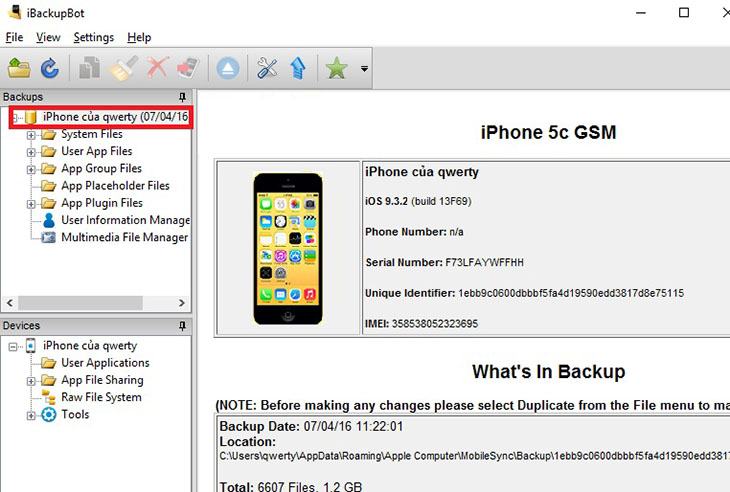Screen dimensions: 730x492
Task: Open backup folder toolbar icon
Action: coord(19,68)
